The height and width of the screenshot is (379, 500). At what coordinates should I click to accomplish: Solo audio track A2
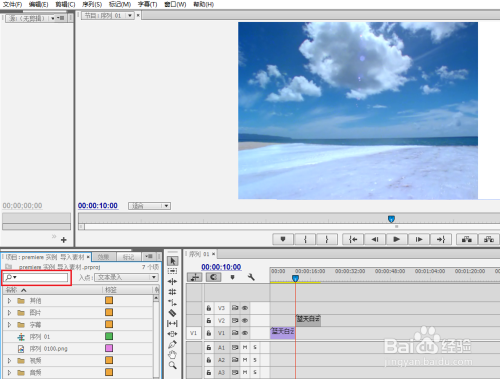(255, 360)
